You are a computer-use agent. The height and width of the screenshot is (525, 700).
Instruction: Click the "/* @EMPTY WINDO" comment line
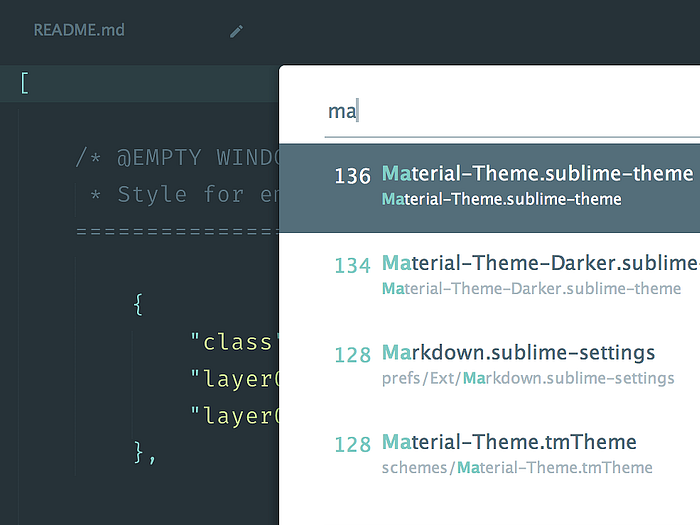pos(177,158)
